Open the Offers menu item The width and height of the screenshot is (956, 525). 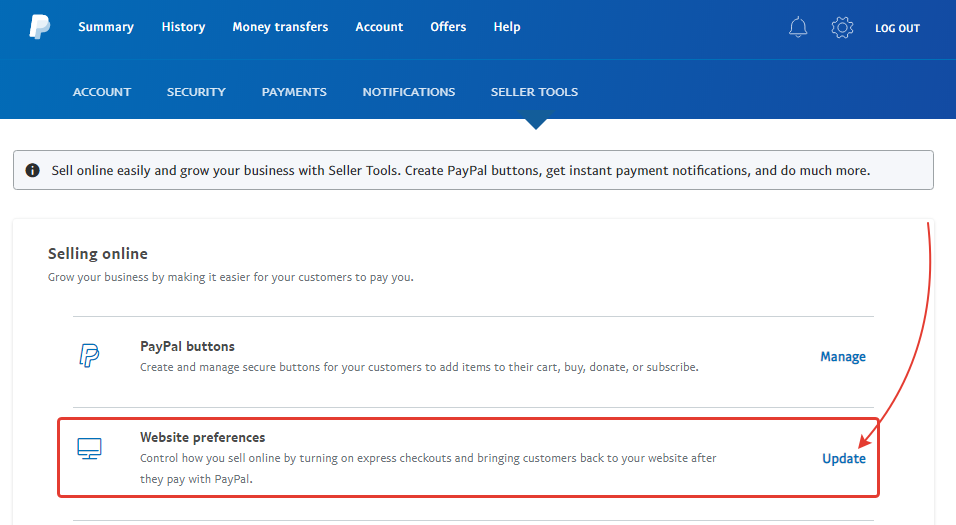(448, 27)
